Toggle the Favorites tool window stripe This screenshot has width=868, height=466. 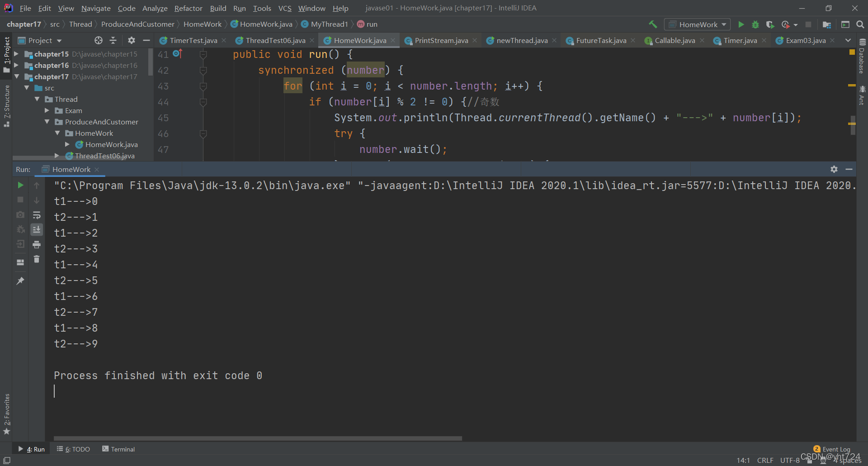(6, 414)
